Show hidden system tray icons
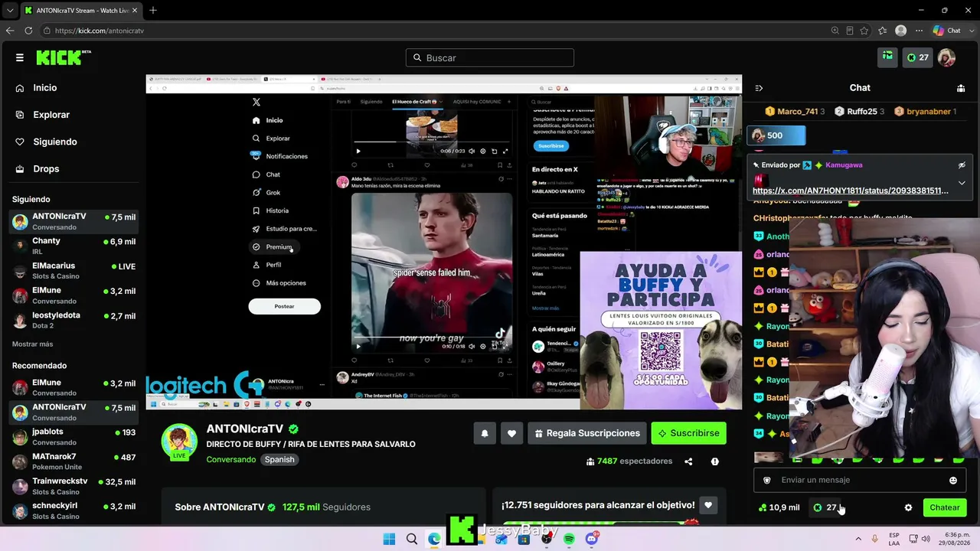 (858, 539)
